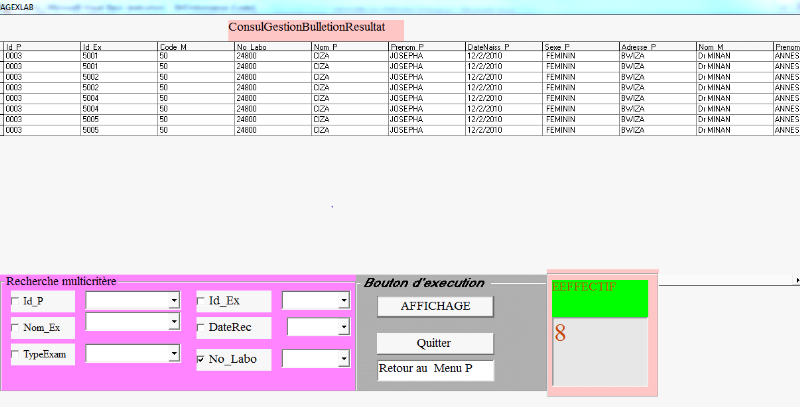Go back via Retour au Menu P
This screenshot has height=407, width=800.
[435, 370]
